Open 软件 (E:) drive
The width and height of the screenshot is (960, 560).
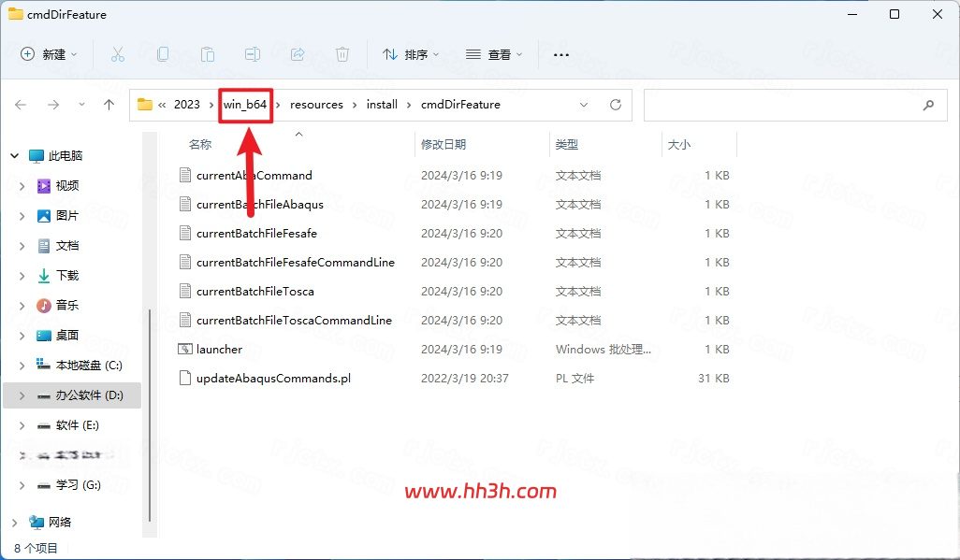pyautogui.click(x=77, y=425)
